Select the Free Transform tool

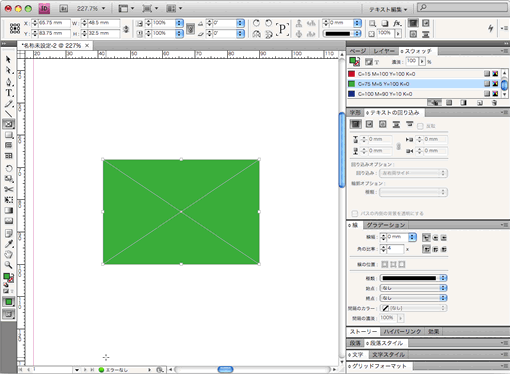coord(8,200)
